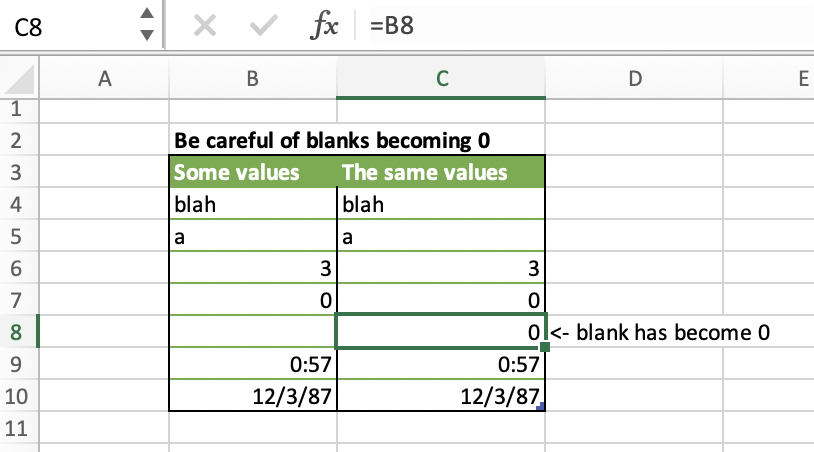Click cell B9 containing 0:57
814x452 pixels.
point(253,364)
